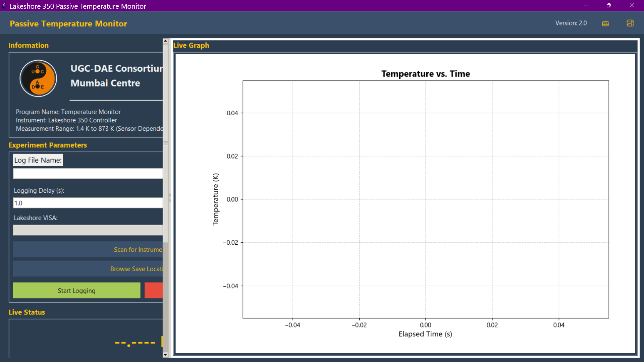Screen dimensions: 644x362
Task: Open the Lakeshore VISA combo box
Action: 88,230
